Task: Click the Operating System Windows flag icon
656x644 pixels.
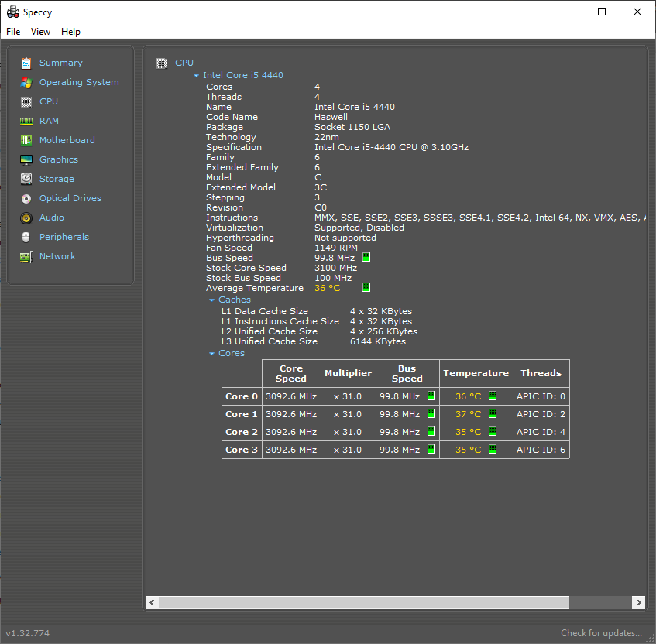Action: pos(26,82)
